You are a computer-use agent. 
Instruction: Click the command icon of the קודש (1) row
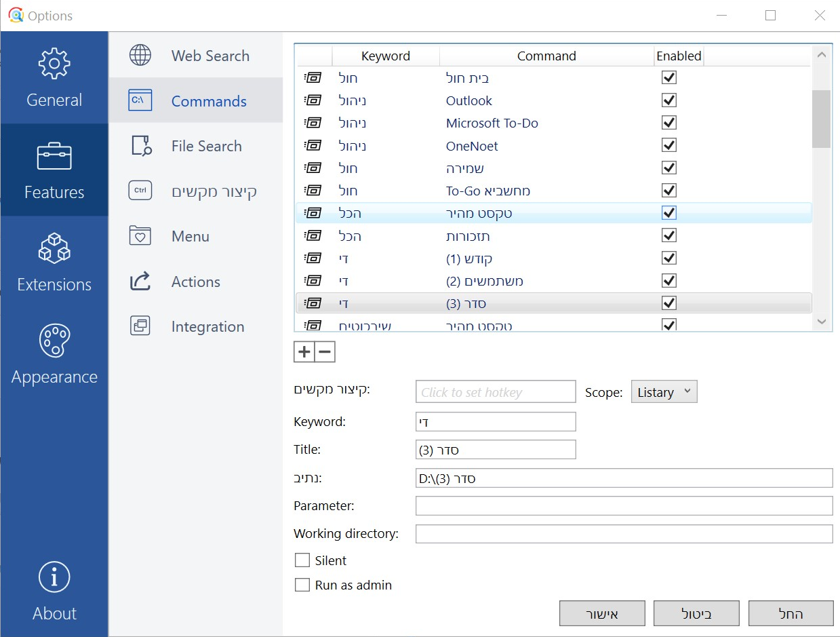pos(313,258)
